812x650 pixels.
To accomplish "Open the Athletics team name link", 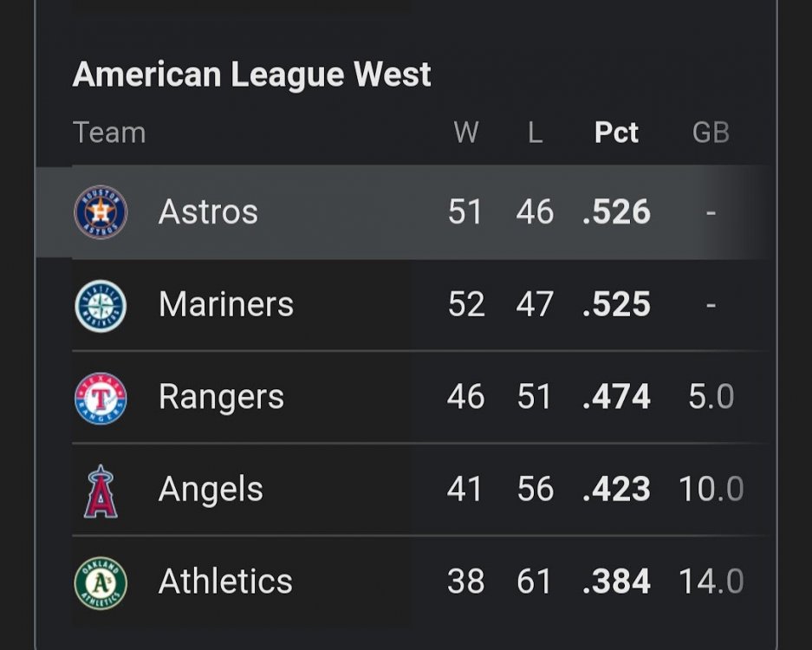I will [x=225, y=582].
